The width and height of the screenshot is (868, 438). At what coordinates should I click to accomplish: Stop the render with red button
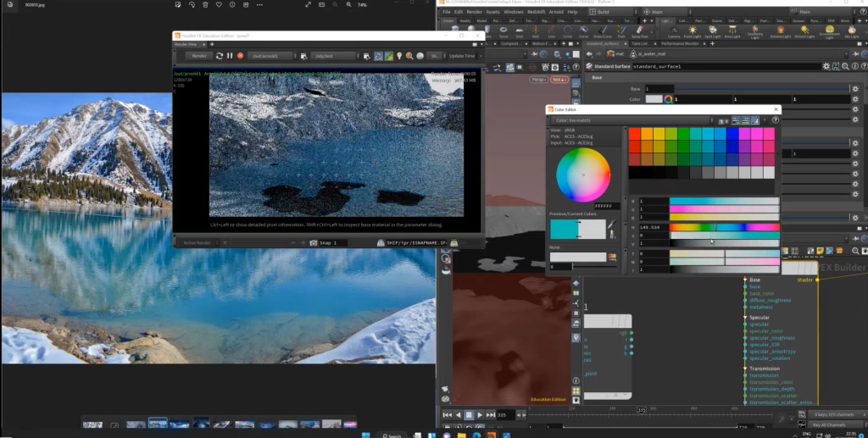click(x=240, y=56)
